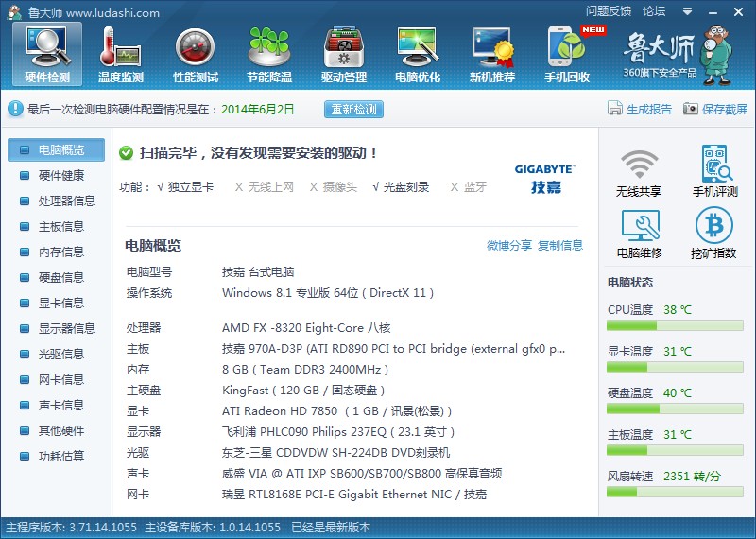Click the 微博分享 link
Image resolution: width=756 pixels, height=539 pixels.
click(x=509, y=245)
